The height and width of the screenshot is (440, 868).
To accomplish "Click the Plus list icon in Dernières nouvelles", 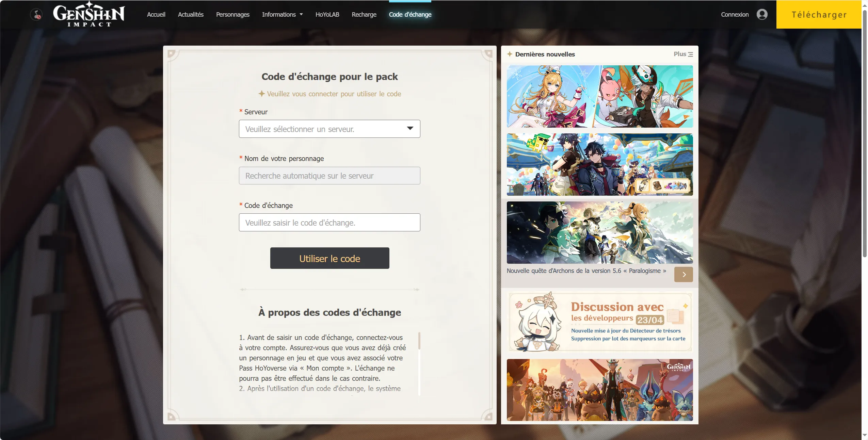I will pos(690,54).
